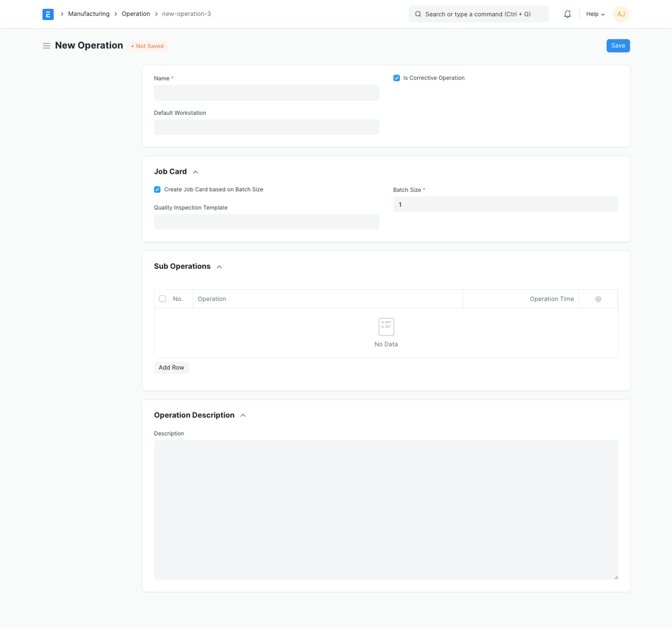Uncheck Is Corrective Operation checkbox
672x630 pixels.
pos(397,78)
